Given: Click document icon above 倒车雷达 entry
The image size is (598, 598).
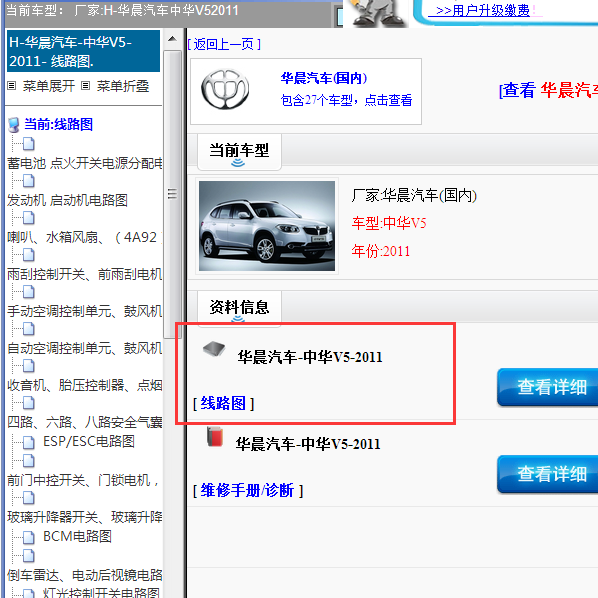Looking at the screenshot, I should click(x=29, y=556).
